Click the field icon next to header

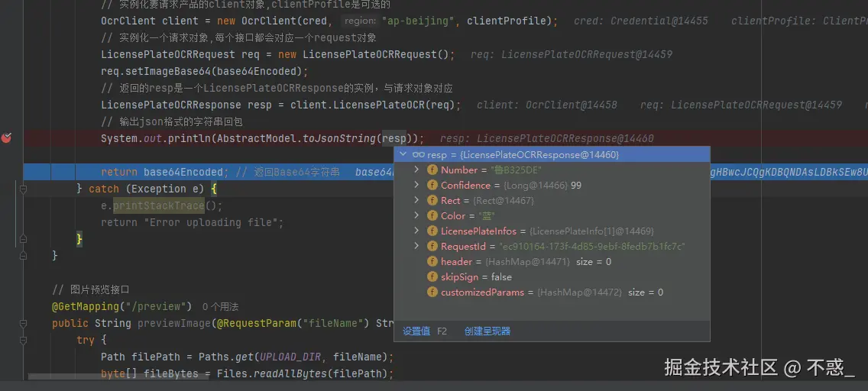[x=432, y=262]
